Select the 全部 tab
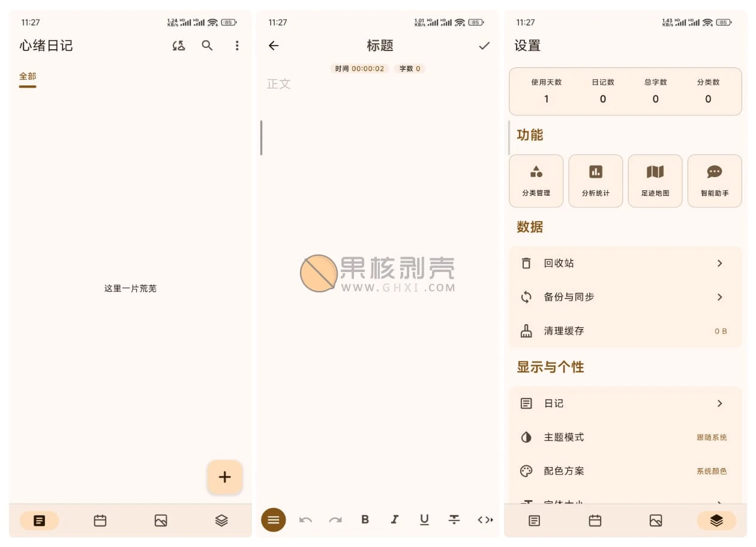The height and width of the screenshot is (547, 756). [x=28, y=76]
